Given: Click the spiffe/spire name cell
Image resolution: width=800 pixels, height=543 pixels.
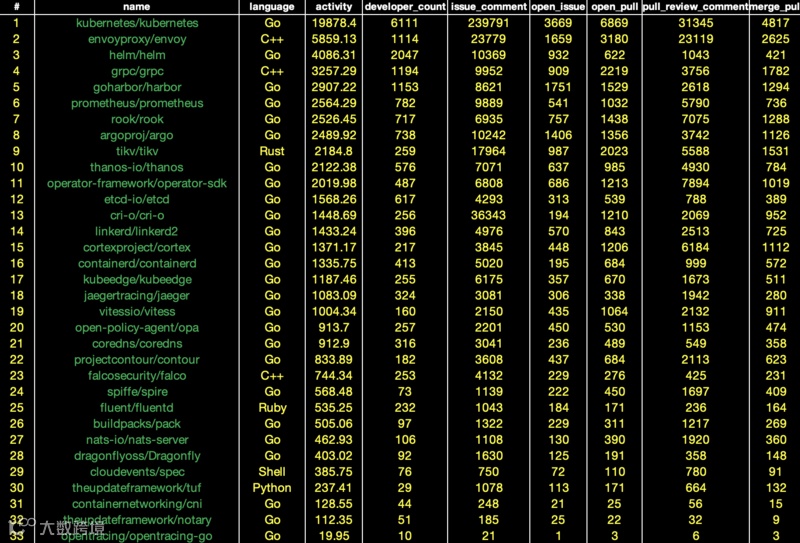Looking at the screenshot, I should click(137, 392).
